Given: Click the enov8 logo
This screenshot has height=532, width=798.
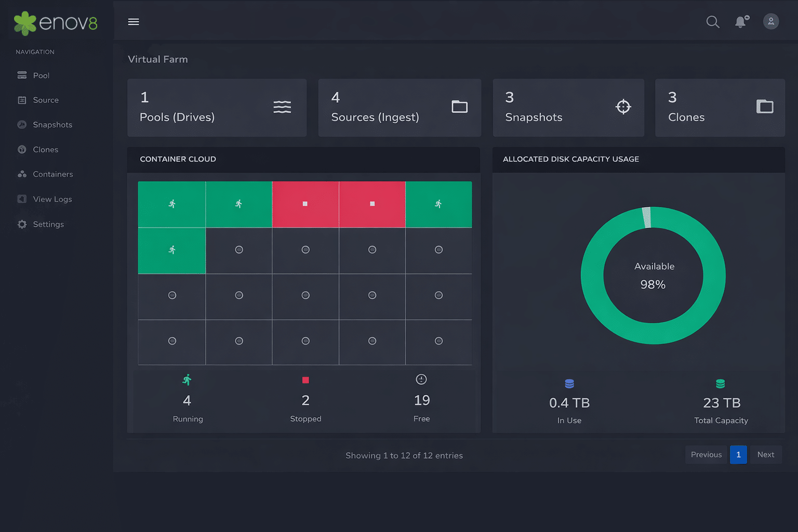Looking at the screenshot, I should [56, 23].
